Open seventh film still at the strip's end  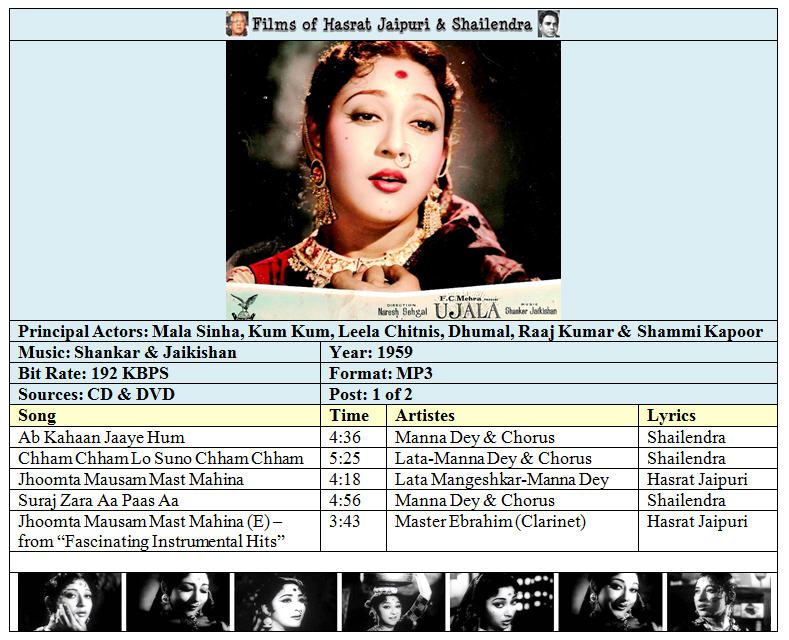[x=719, y=602]
